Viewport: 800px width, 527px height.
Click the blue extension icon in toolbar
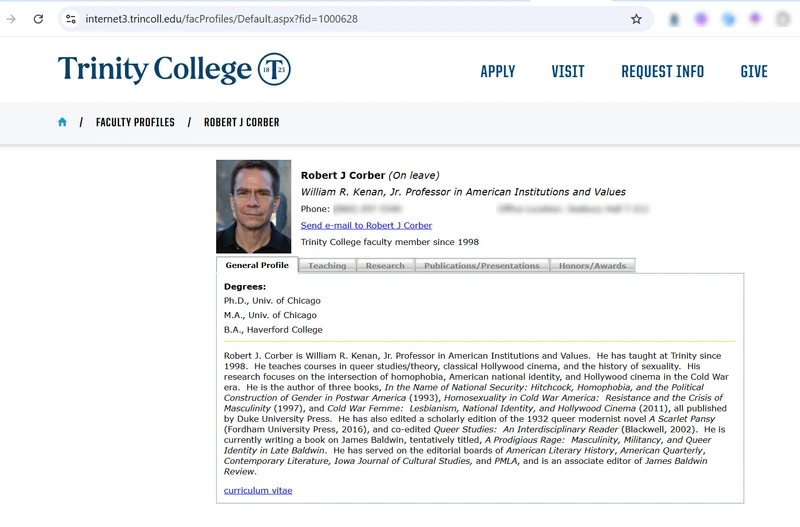click(x=729, y=19)
